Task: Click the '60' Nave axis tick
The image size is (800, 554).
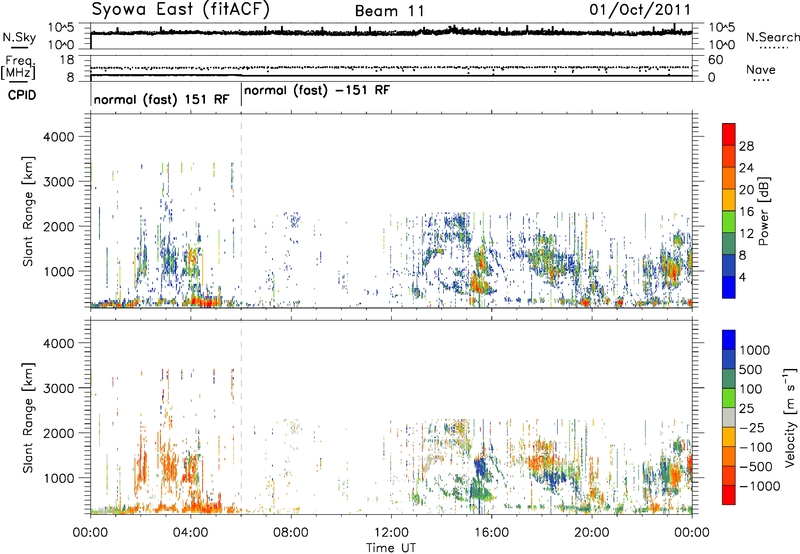Action: (716, 60)
